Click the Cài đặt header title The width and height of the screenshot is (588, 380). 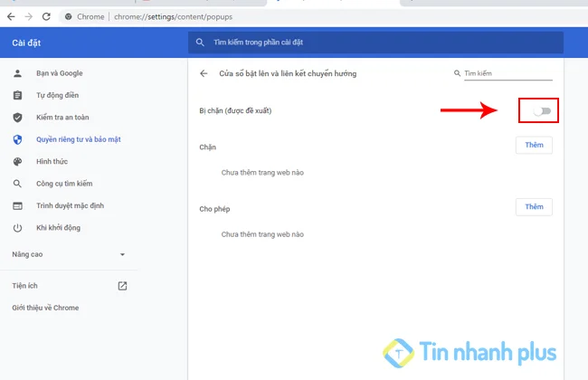[26, 43]
